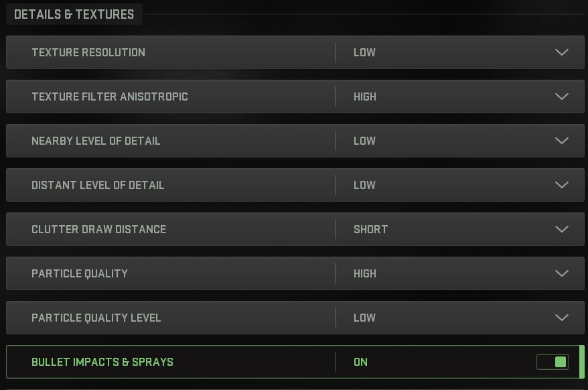Click the Nearby Level of Detail chevron
Image resolution: width=588 pixels, height=390 pixels.
[561, 141]
